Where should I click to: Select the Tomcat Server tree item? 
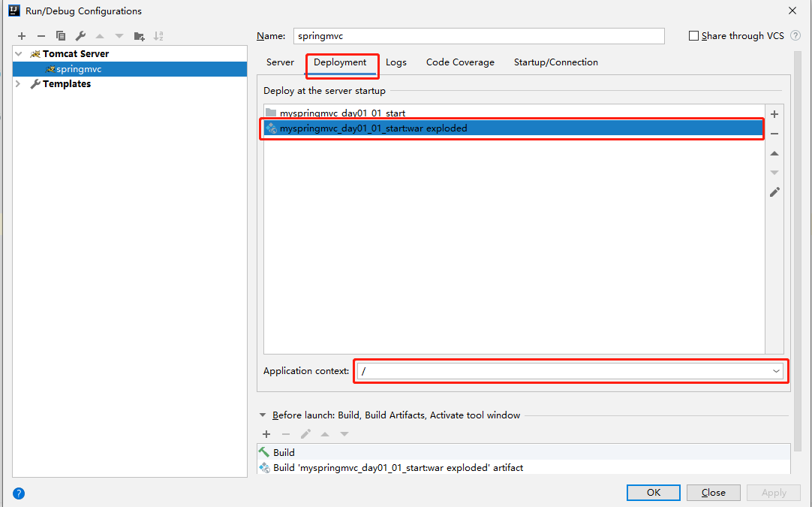point(130,54)
